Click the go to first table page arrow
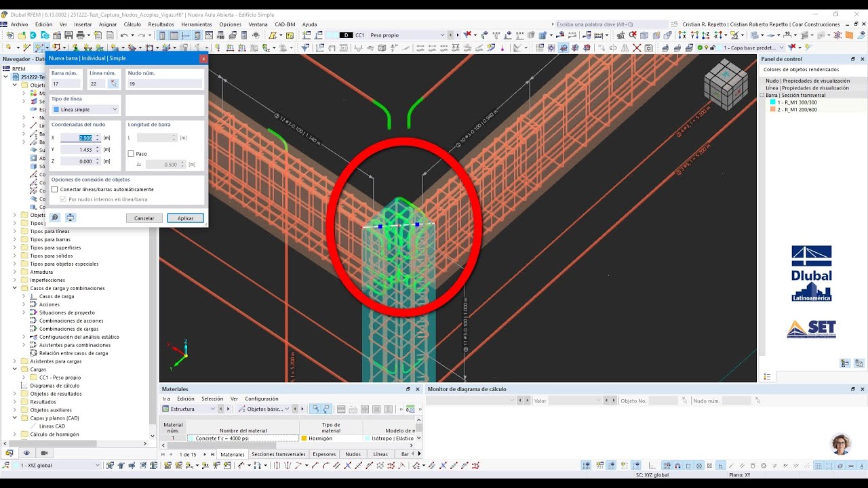The height and width of the screenshot is (488, 868). [163, 454]
